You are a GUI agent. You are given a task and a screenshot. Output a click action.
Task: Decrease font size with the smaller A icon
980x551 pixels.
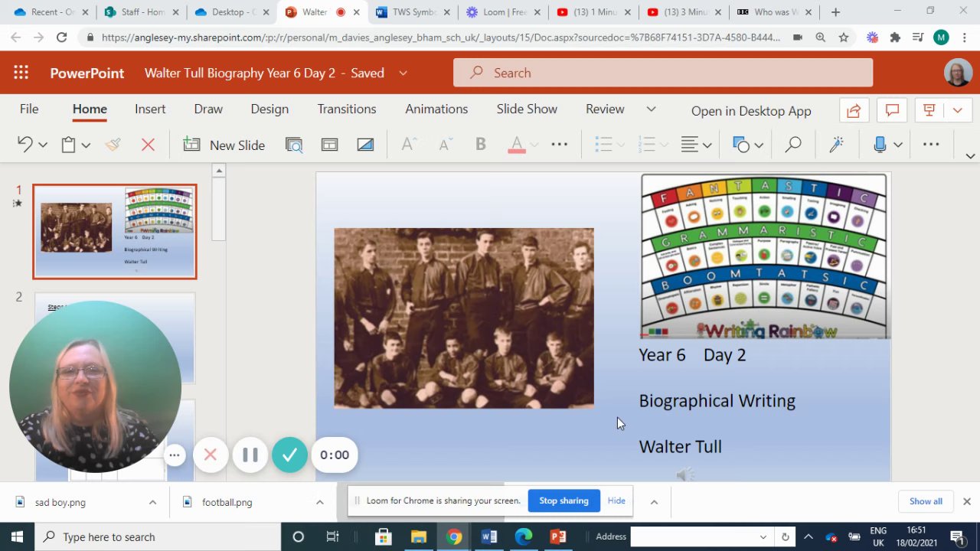click(445, 145)
